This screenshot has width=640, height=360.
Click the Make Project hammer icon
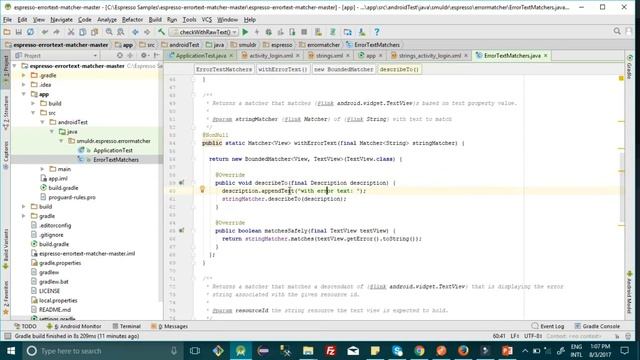(x=161, y=32)
